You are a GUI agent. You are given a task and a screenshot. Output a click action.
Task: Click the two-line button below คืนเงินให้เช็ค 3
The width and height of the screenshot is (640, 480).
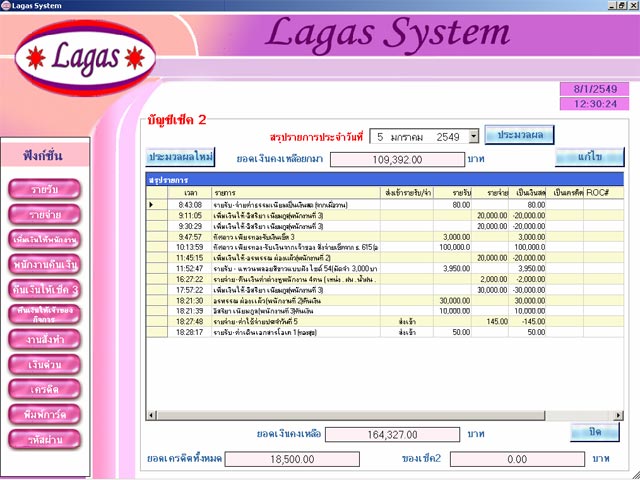(44, 314)
